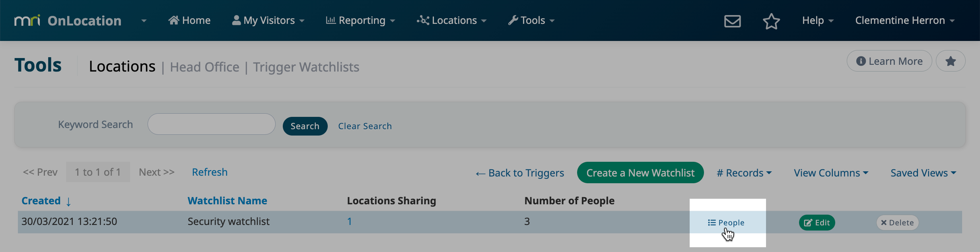Click the filled star favorite button
980x252 pixels.
coord(951,61)
